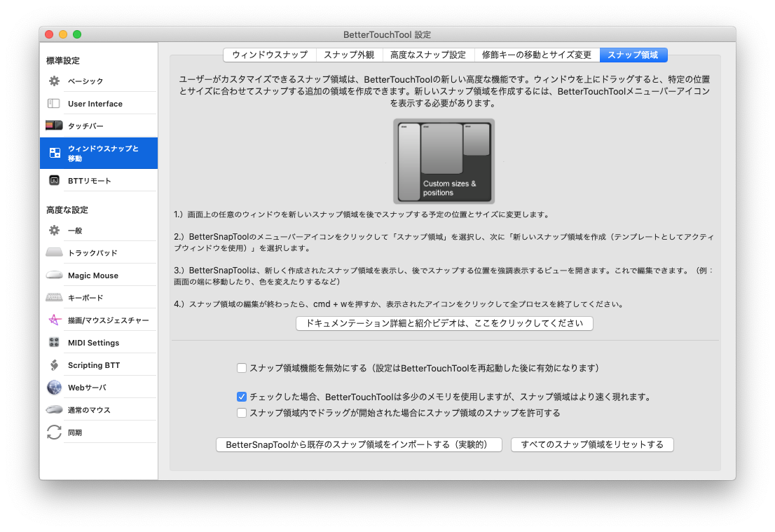Select 通常のマウス in the sidebar
775x532 pixels.
coord(99,409)
